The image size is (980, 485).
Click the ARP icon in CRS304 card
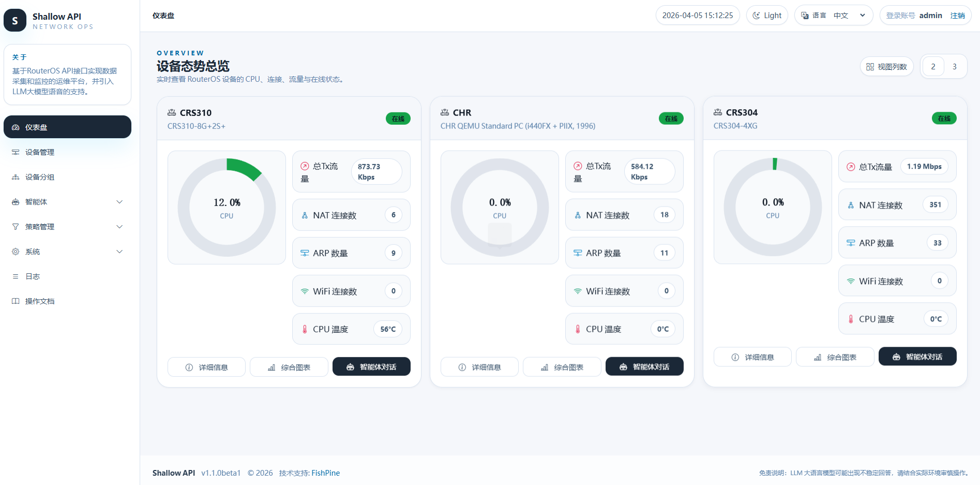coord(851,243)
